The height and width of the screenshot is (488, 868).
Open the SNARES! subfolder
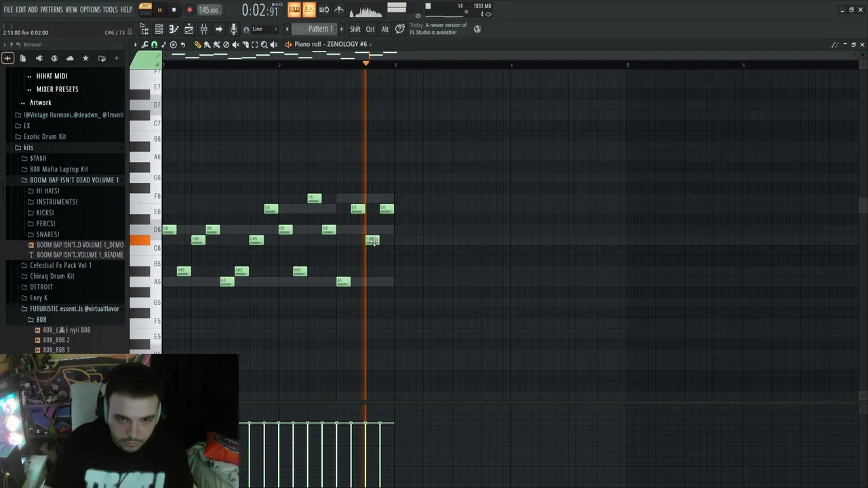(47, 234)
